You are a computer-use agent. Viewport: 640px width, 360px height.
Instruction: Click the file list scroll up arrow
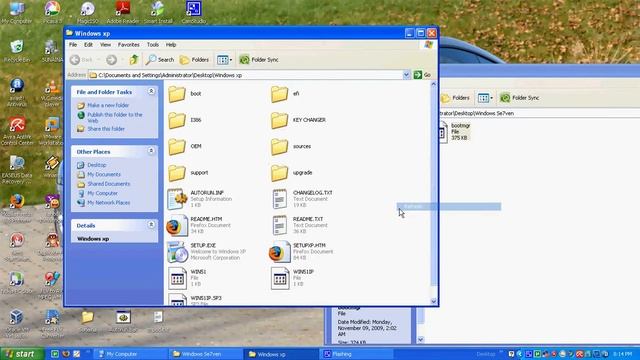(x=433, y=84)
